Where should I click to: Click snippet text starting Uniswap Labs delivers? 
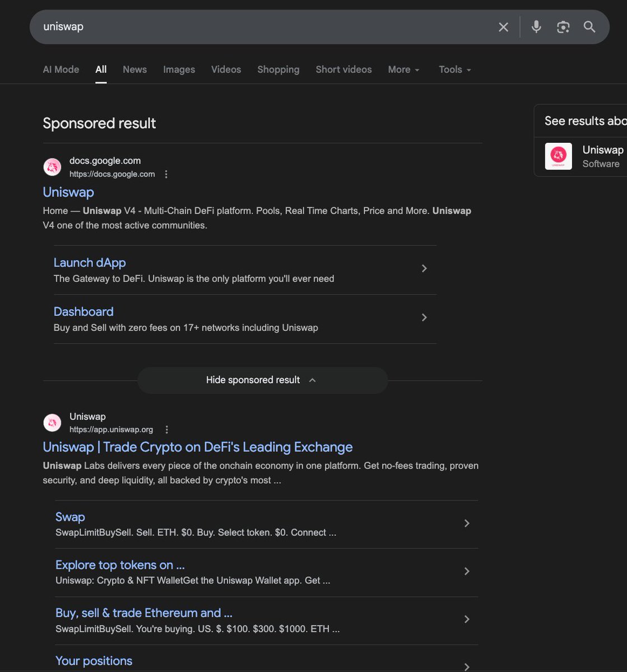(x=261, y=473)
